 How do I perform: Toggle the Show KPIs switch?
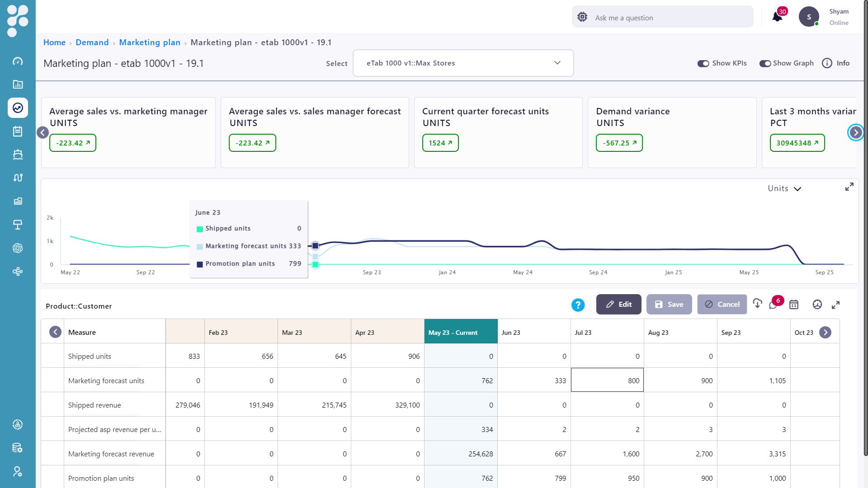[703, 64]
